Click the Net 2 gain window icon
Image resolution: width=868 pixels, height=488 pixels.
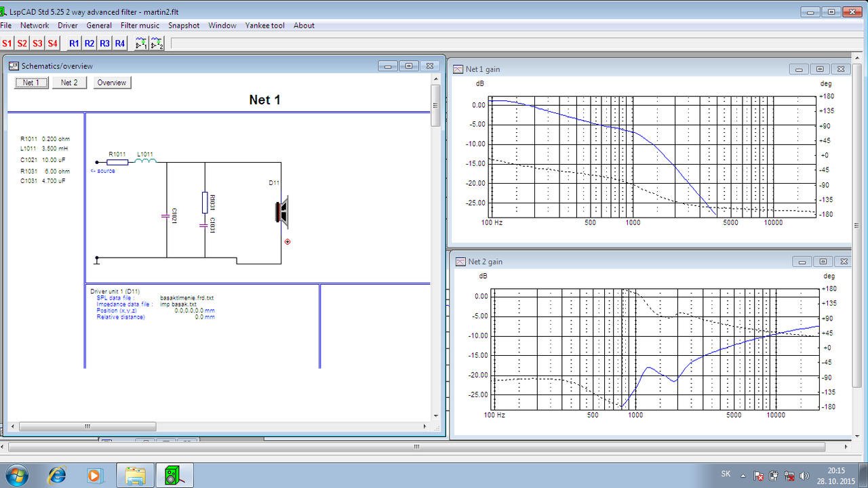(x=460, y=262)
